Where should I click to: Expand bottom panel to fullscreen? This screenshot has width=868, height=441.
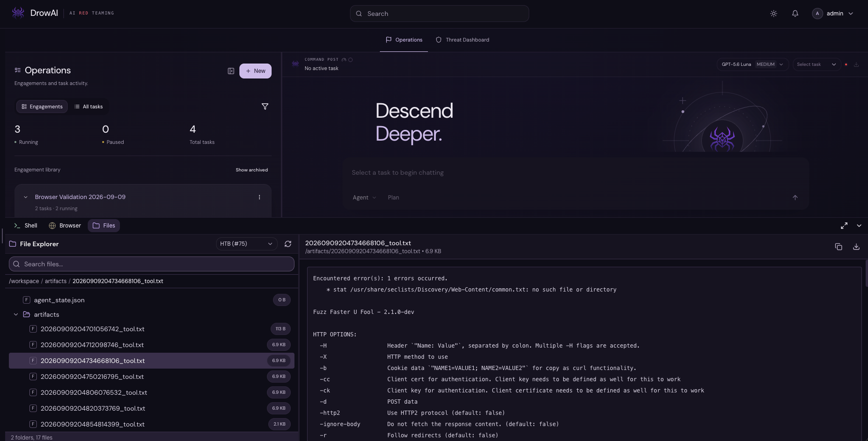coord(844,226)
